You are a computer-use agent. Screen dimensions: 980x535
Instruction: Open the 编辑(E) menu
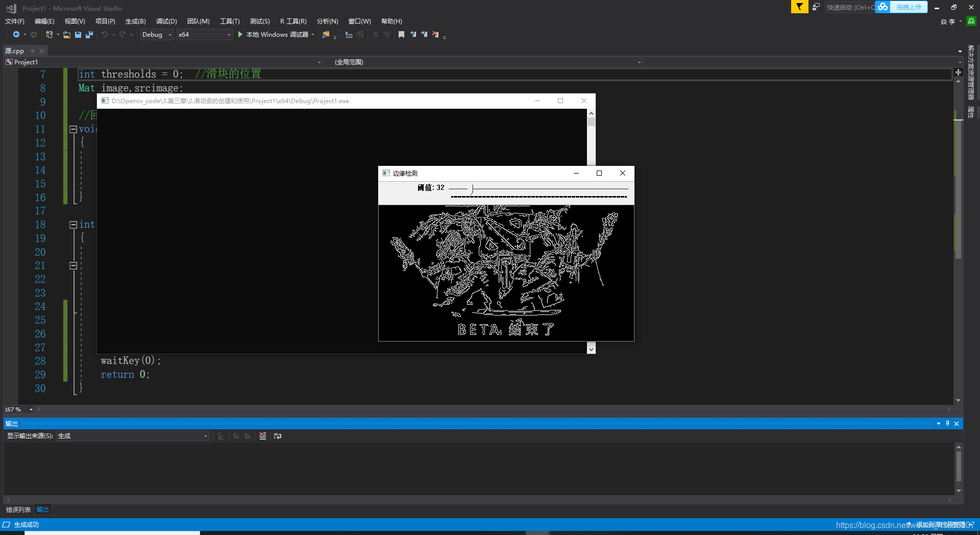44,21
